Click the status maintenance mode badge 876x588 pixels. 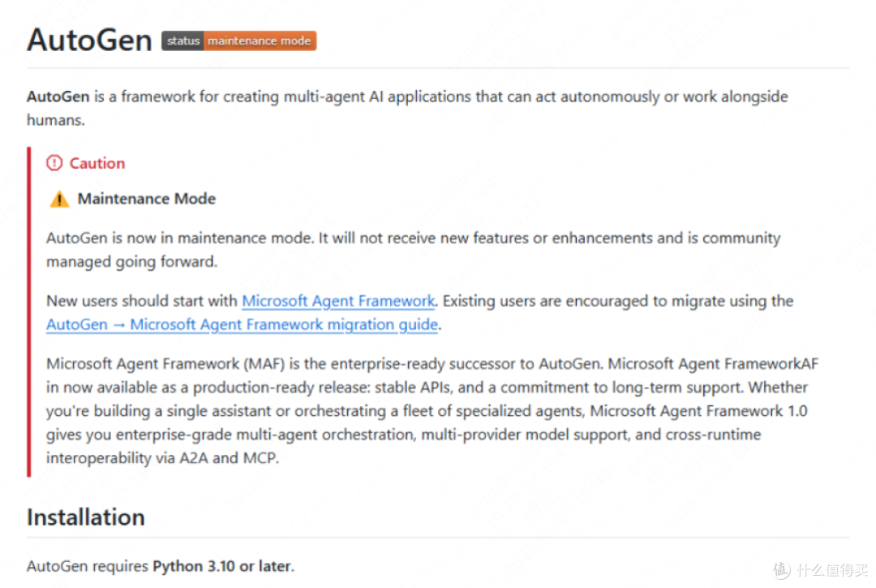click(239, 41)
